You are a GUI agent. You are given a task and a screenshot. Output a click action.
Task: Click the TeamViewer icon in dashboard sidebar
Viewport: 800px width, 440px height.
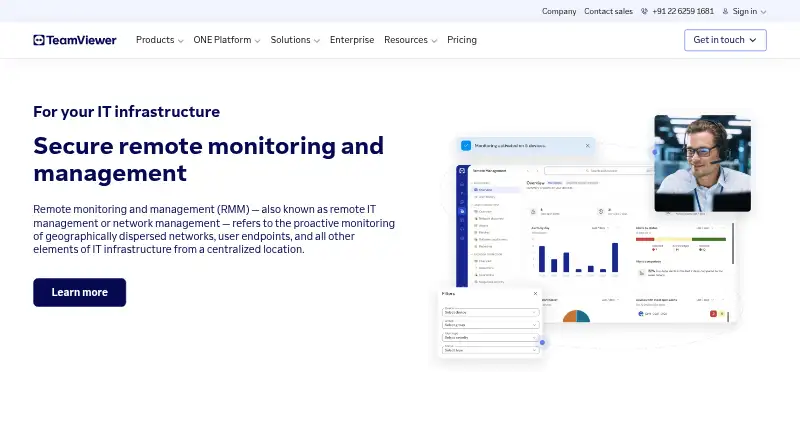click(x=462, y=170)
